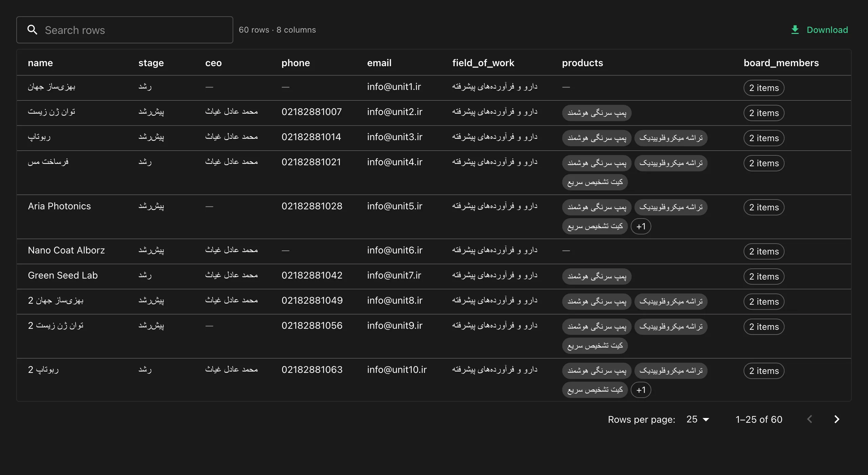Open 2 items badge for info@unit3.ir row
The width and height of the screenshot is (868, 475).
(x=764, y=138)
